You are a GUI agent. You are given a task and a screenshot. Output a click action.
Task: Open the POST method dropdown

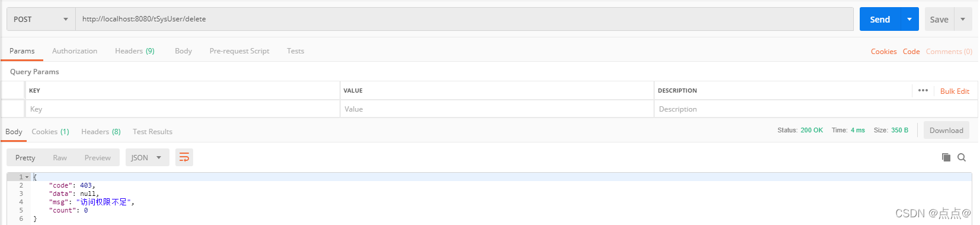pyautogui.click(x=41, y=19)
